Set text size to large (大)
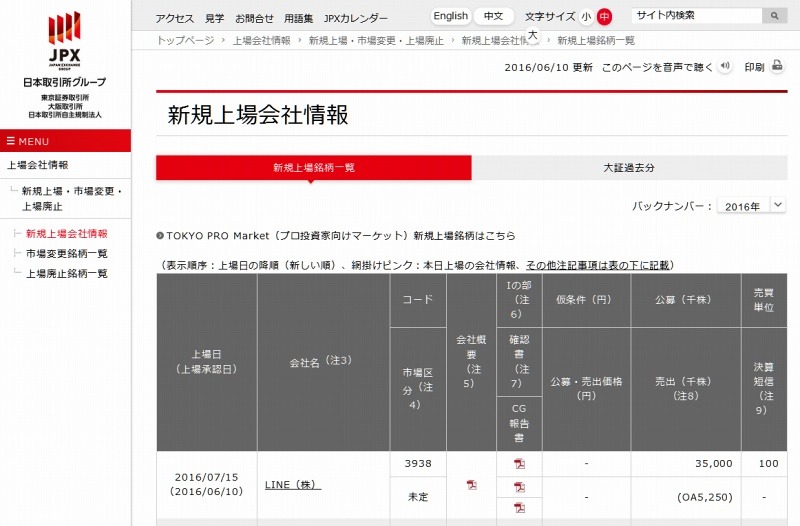Image resolution: width=800 pixels, height=526 pixels. tap(533, 35)
